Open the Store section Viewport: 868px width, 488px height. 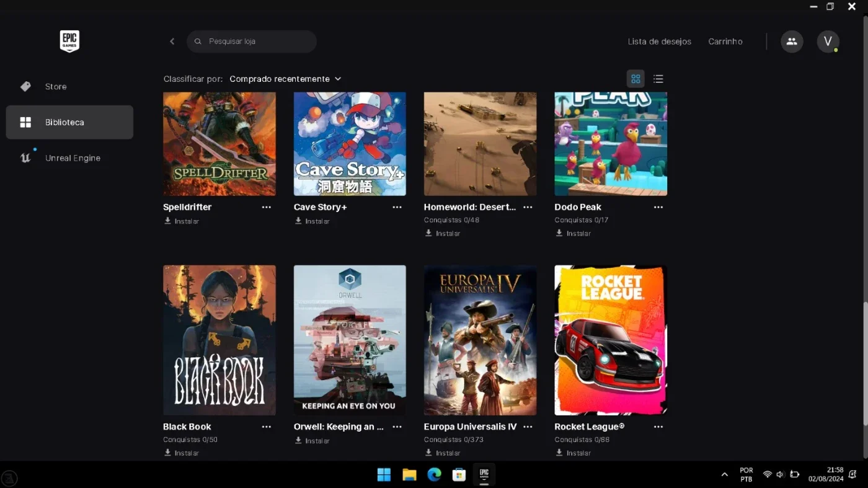pos(69,87)
